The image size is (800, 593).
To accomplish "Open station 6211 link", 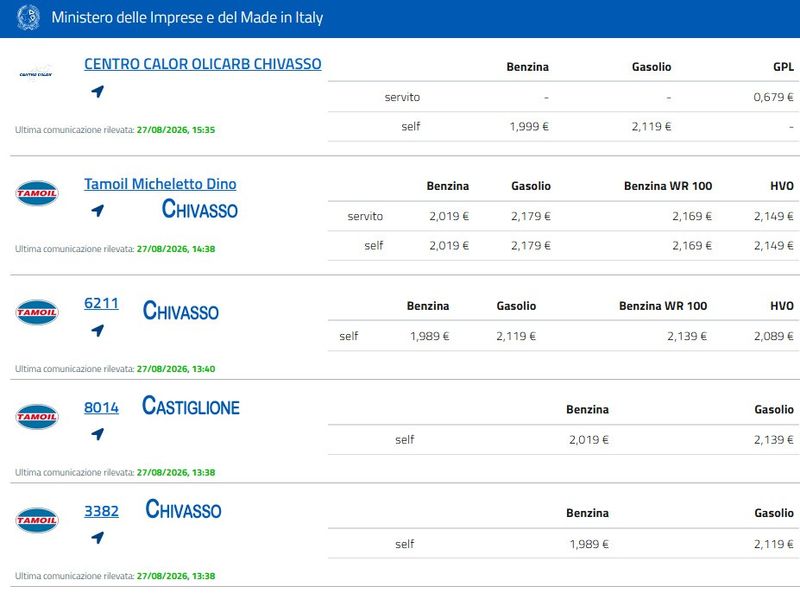I will click(101, 303).
